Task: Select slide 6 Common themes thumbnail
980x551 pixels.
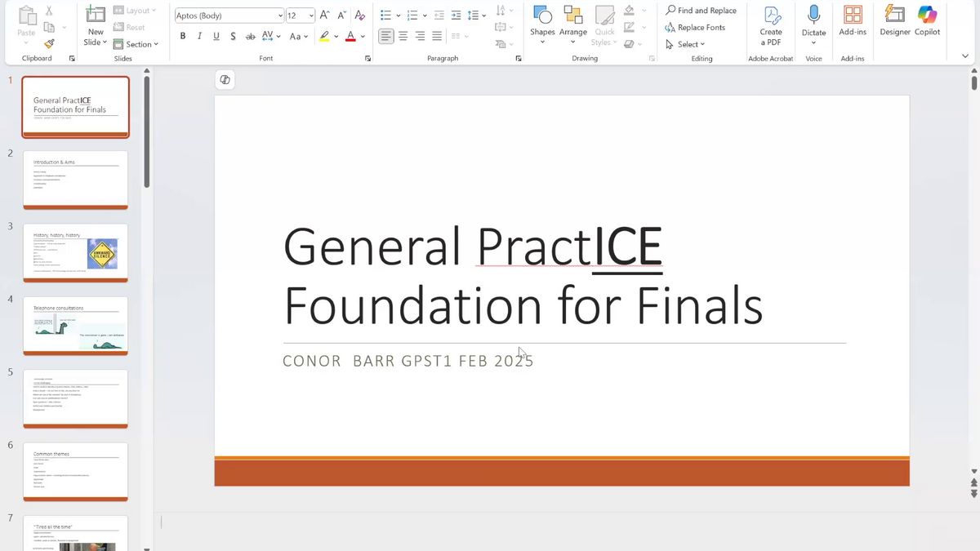Action: (76, 472)
